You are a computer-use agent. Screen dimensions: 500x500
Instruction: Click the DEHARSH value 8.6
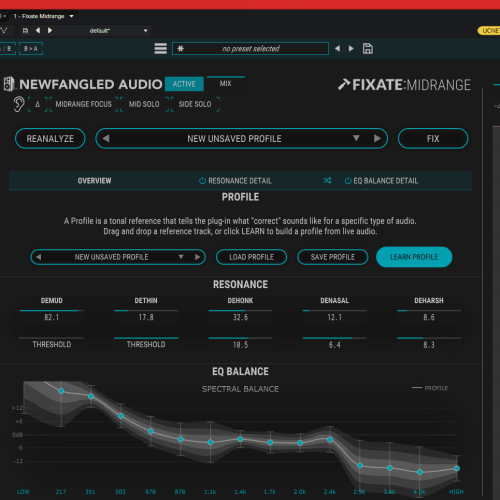[x=429, y=317]
